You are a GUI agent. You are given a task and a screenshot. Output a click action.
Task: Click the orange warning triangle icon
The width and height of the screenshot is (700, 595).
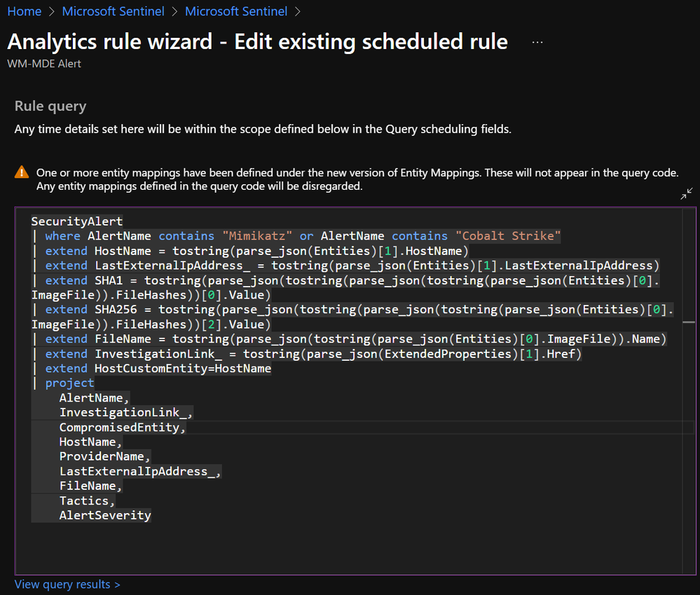pyautogui.click(x=22, y=172)
